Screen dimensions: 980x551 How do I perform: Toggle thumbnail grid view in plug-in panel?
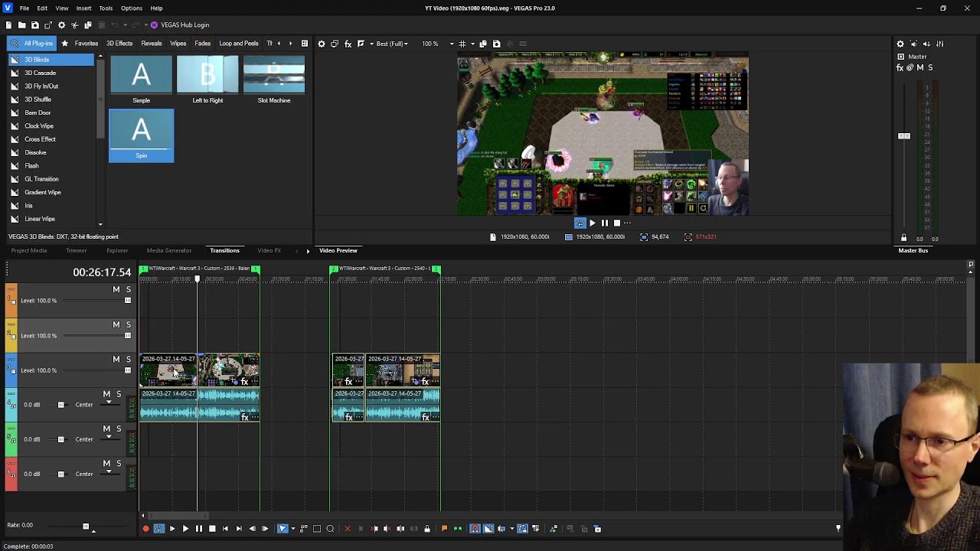[x=305, y=44]
